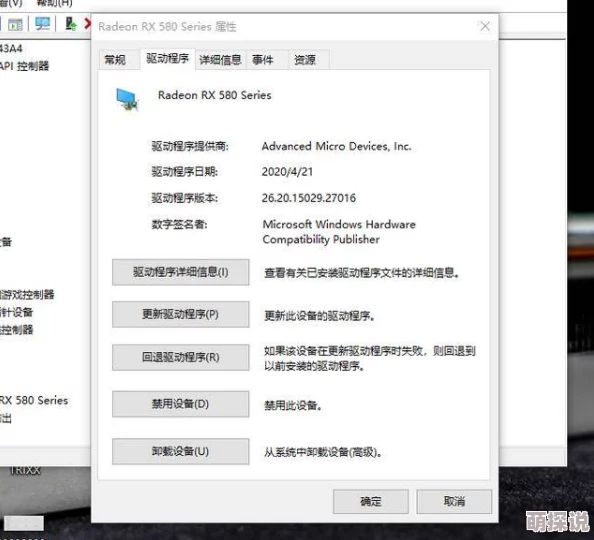This screenshot has width=594, height=540.
Task: Click 驱动程序详细信息(I) button
Action: point(180,272)
